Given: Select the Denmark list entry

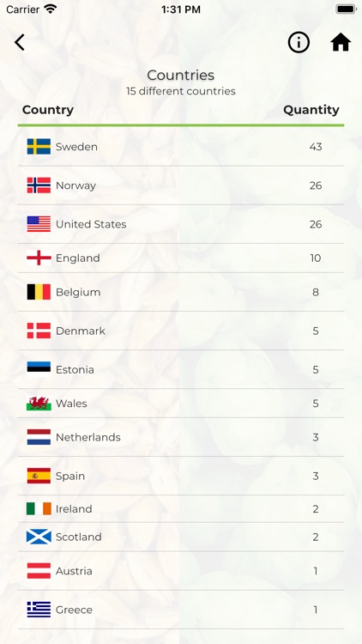Looking at the screenshot, I should (x=181, y=331).
